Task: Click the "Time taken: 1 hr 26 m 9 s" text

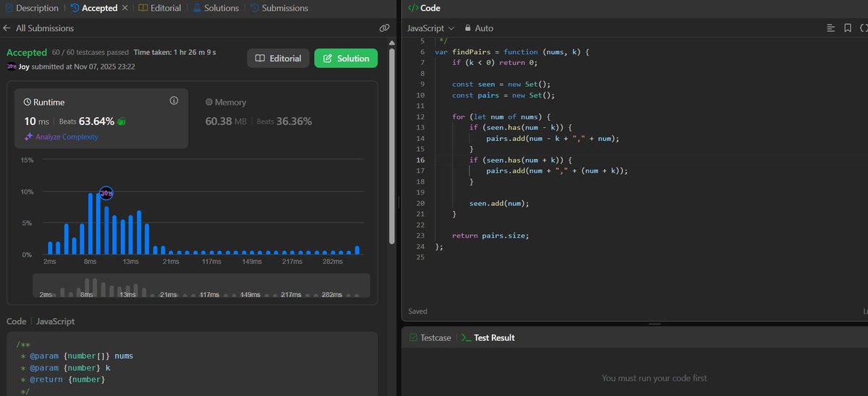Action: [x=175, y=53]
